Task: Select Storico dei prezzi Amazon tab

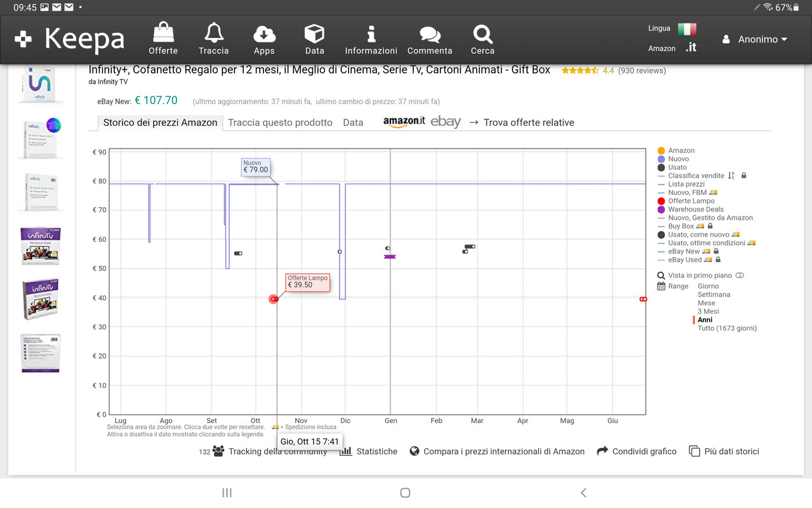Action: click(x=160, y=123)
